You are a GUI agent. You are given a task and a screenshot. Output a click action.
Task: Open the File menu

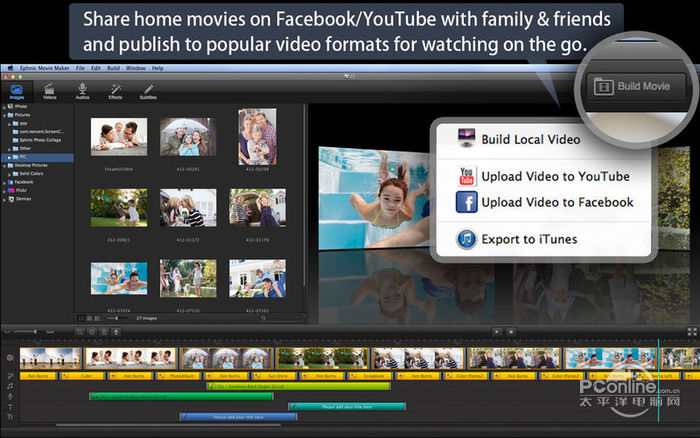coord(80,68)
